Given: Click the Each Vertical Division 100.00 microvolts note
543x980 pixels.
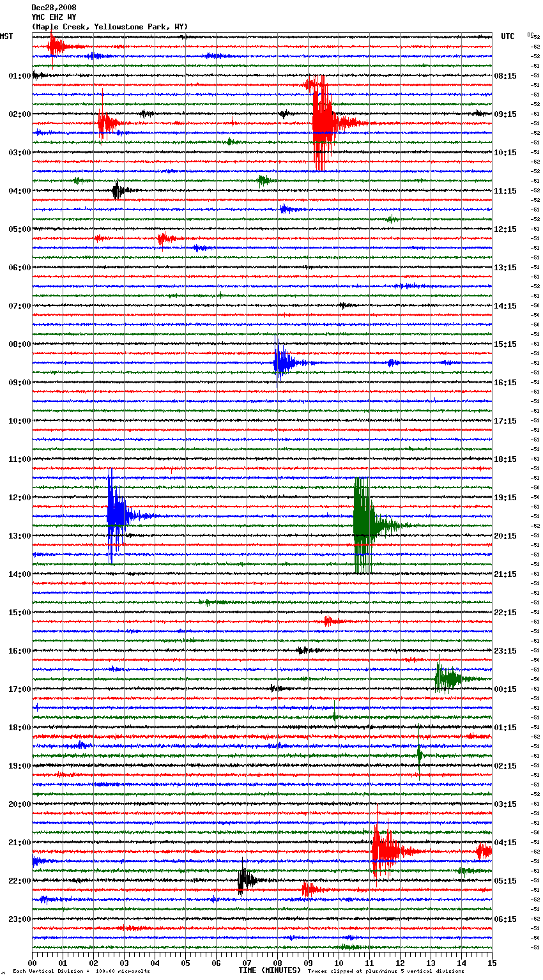Looking at the screenshot, I should tap(82, 972).
